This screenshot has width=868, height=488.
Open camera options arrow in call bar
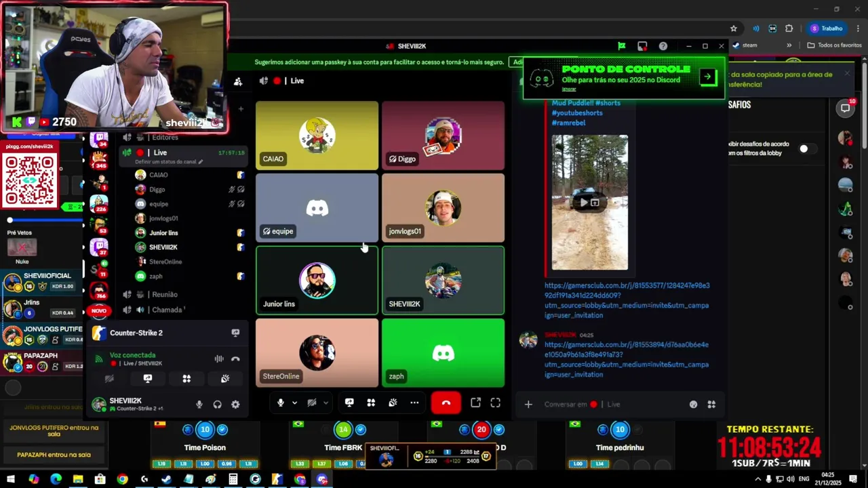coord(325,403)
